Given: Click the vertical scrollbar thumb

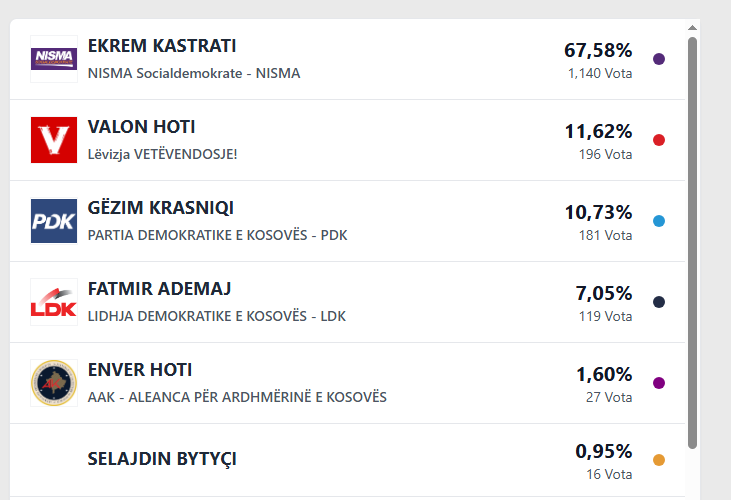Looking at the screenshot, I should pos(693,240).
